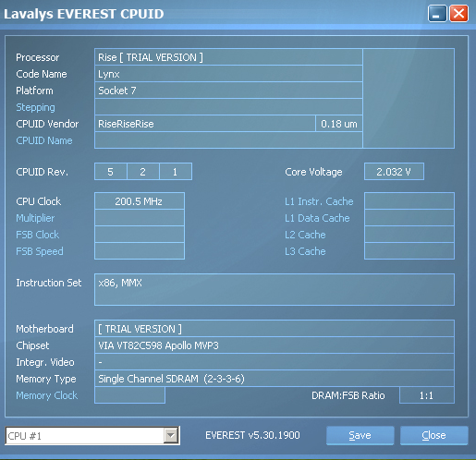Click the Instruction Set value 'x86, MMX'
The height and width of the screenshot is (460, 476).
(x=275, y=289)
